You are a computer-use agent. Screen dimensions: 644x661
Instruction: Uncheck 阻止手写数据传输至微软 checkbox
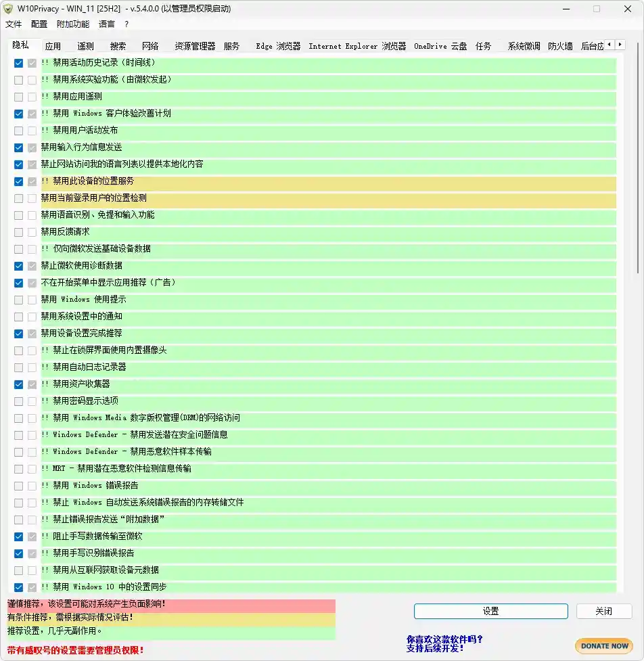click(x=18, y=537)
